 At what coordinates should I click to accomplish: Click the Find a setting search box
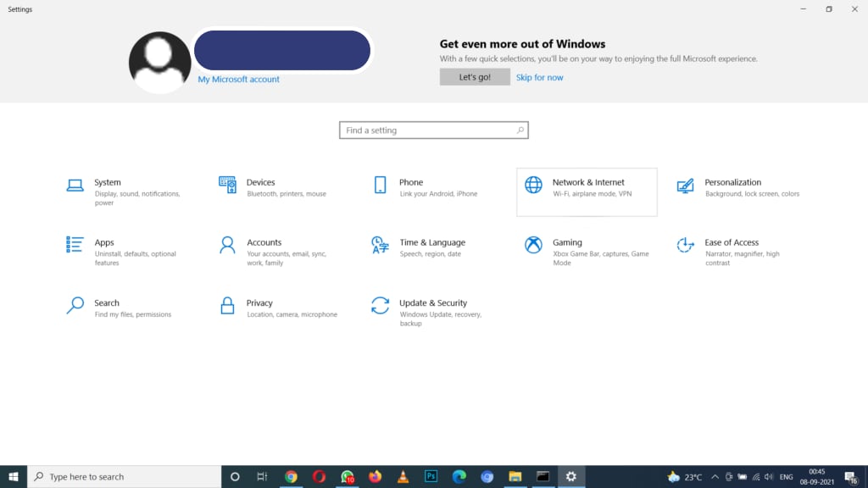point(433,130)
